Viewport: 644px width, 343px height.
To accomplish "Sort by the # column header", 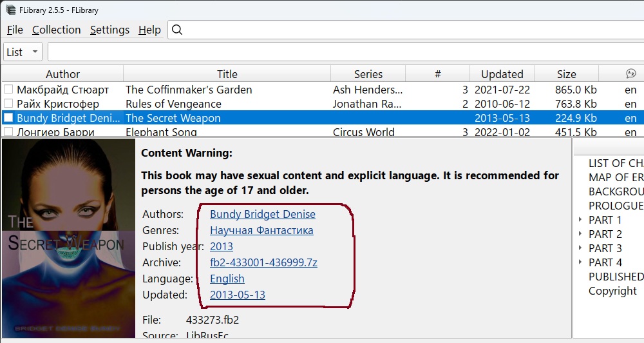I will tap(437, 74).
